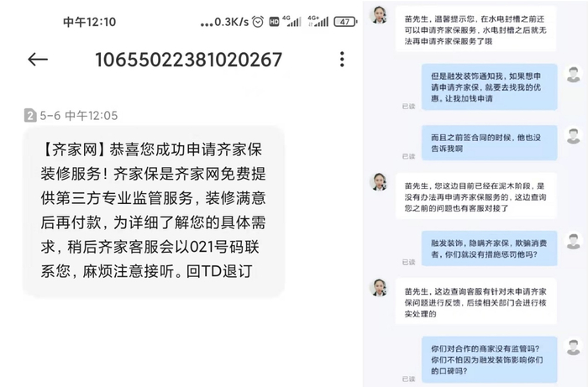Tap the back arrow in SMS header
The width and height of the screenshot is (588, 387).
pyautogui.click(x=38, y=60)
